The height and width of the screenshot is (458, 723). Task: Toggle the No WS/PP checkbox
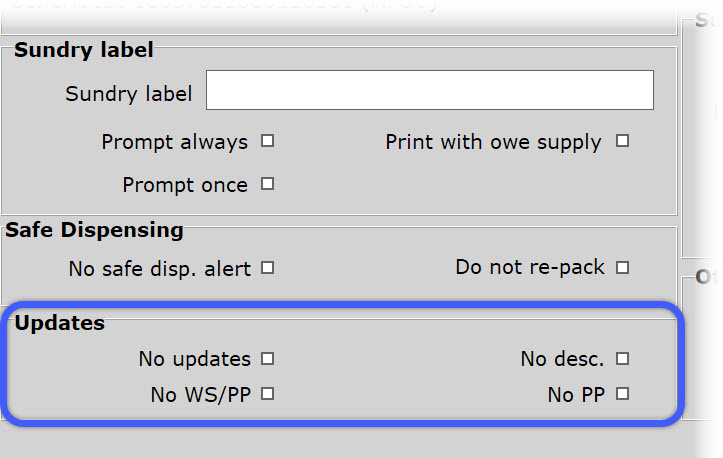coord(267,394)
